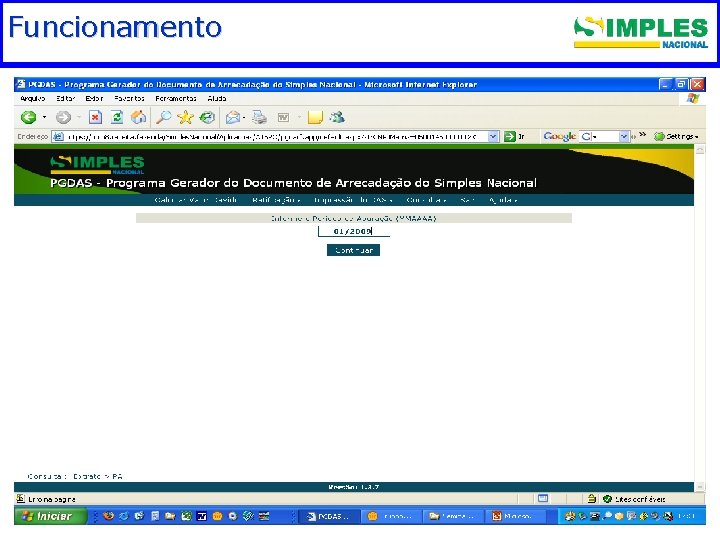This screenshot has width=720, height=540.
Task: Click the Messenger people toolbar icon
Action: click(337, 118)
